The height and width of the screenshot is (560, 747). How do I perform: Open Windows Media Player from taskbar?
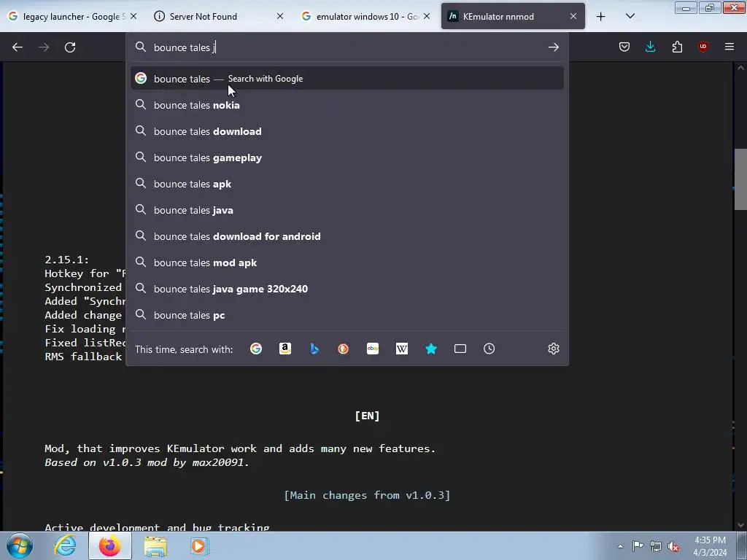coord(199,545)
